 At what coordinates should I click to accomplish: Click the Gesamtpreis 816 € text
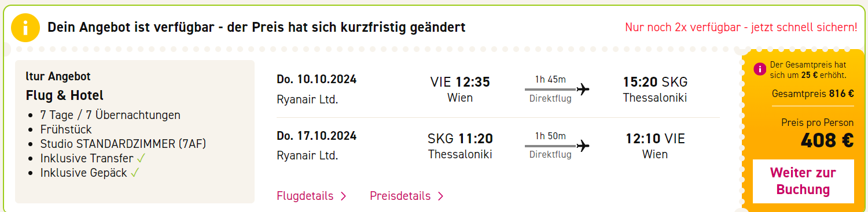[x=813, y=94]
